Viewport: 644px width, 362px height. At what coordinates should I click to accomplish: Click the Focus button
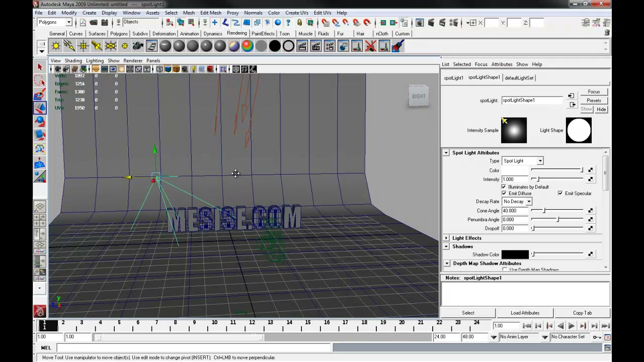coord(594,92)
